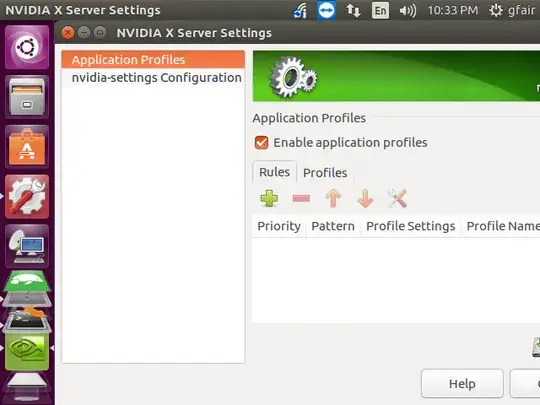Edit rule with the tools icon

coord(397,198)
